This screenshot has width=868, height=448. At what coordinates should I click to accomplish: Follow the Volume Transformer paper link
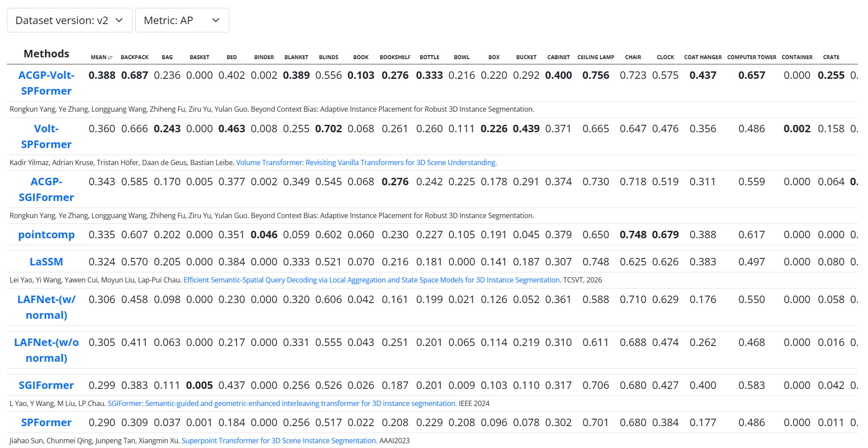pos(366,162)
